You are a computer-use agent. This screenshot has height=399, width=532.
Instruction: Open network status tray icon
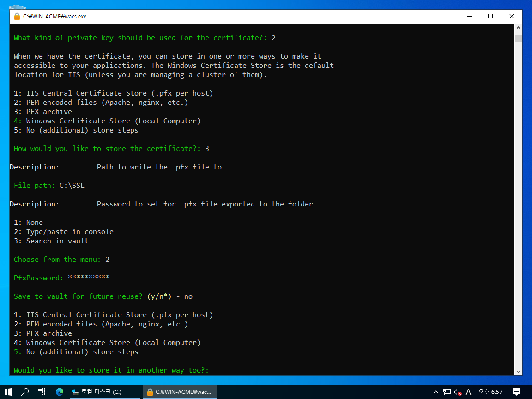(447, 392)
